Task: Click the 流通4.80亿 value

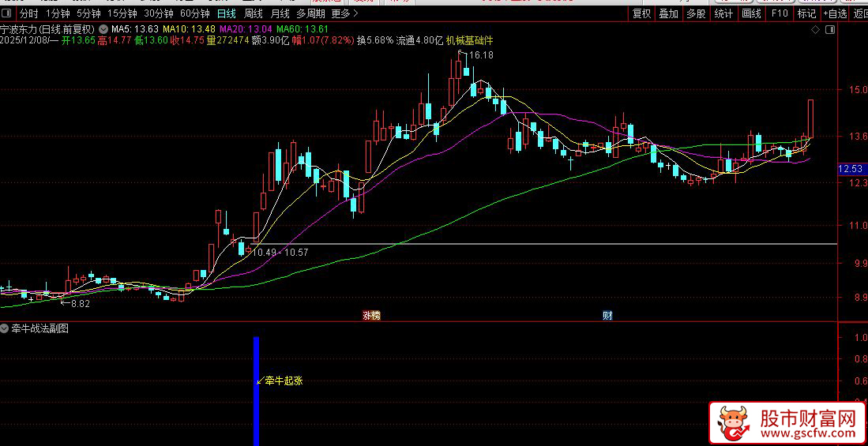Action: pos(419,39)
